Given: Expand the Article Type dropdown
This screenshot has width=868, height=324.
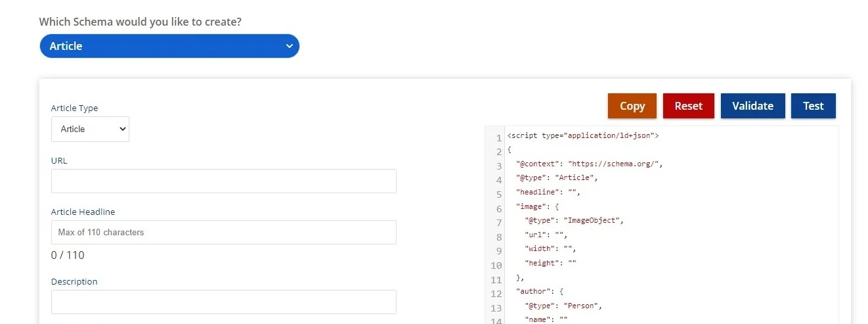Looking at the screenshot, I should coord(90,129).
